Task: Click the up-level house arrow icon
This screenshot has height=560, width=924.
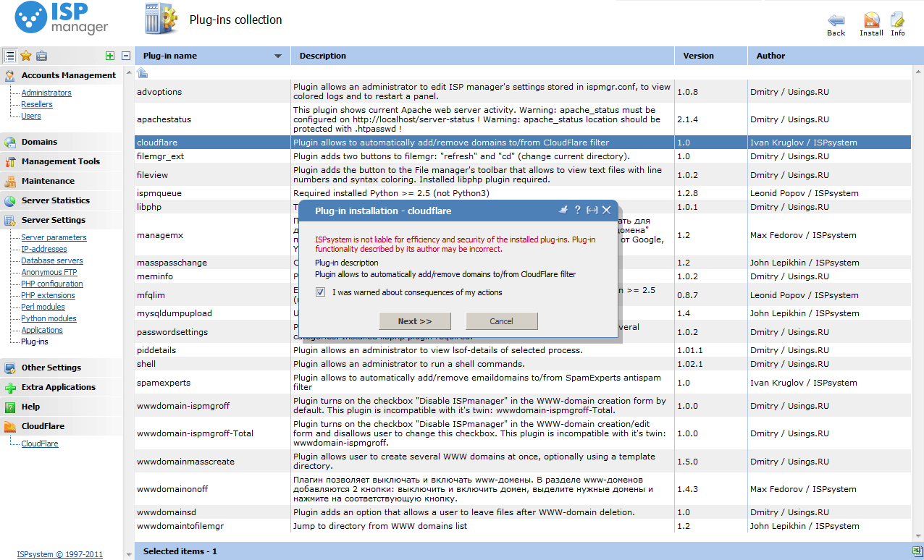Action: pyautogui.click(x=143, y=72)
